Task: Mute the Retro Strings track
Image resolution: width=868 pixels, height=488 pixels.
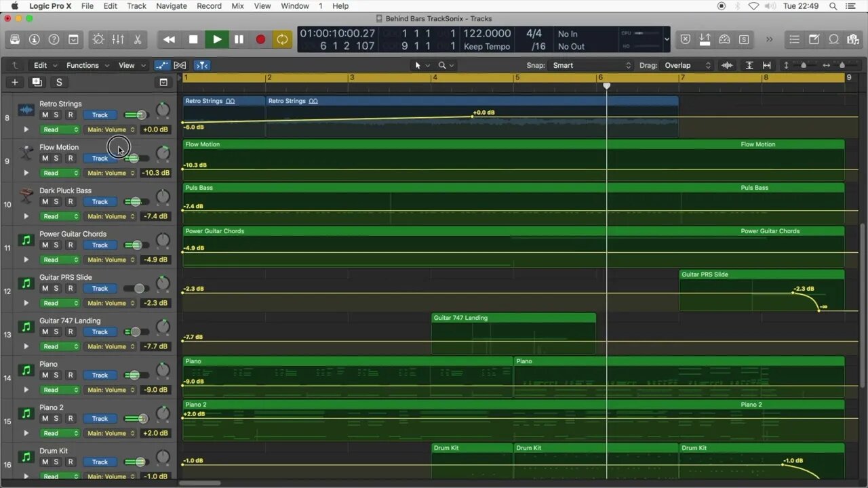Action: (x=45, y=115)
